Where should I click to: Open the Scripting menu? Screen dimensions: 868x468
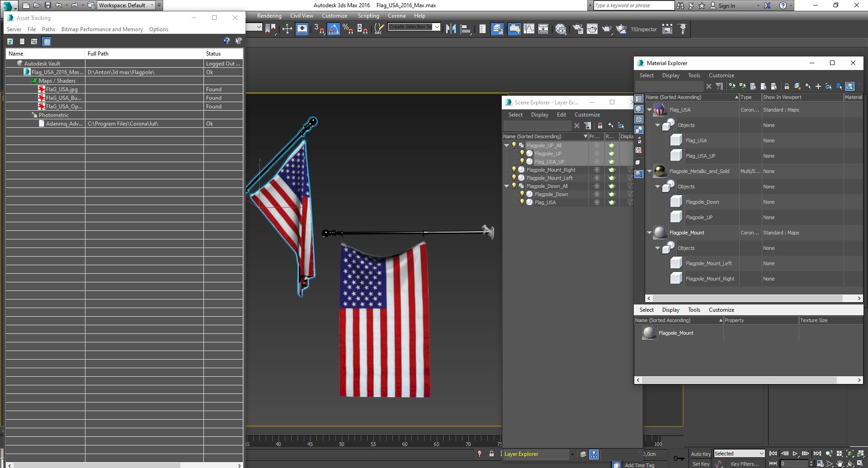click(368, 16)
